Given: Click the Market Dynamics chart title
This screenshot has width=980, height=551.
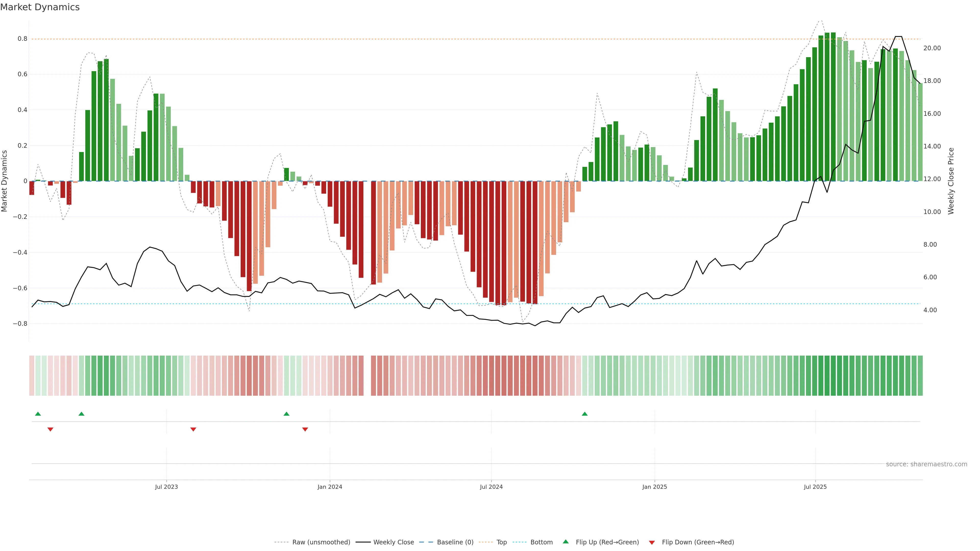Looking at the screenshot, I should pyautogui.click(x=40, y=7).
